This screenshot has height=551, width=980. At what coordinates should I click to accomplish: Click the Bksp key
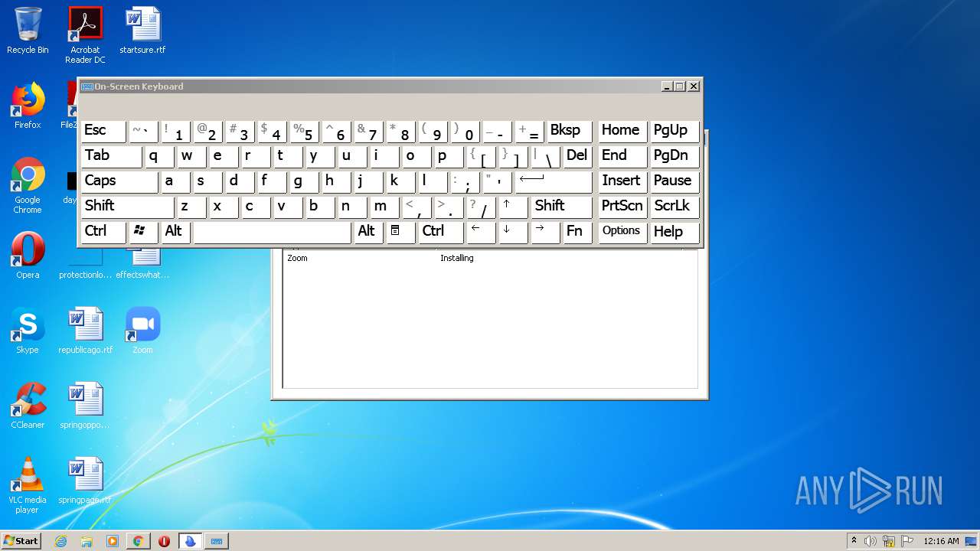pyautogui.click(x=570, y=130)
